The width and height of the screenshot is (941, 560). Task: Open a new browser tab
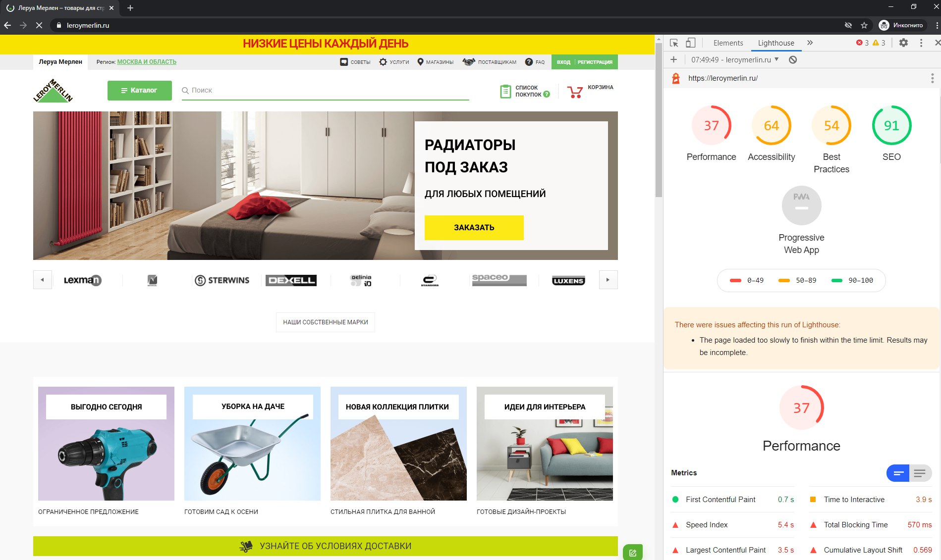coord(130,8)
